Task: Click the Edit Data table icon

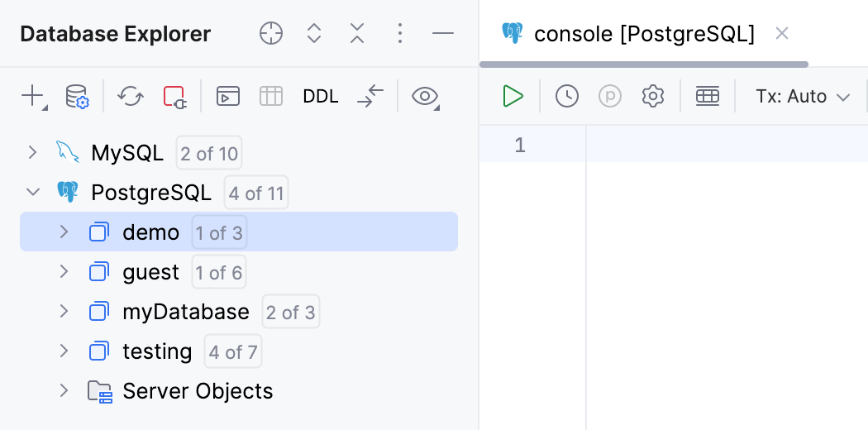Action: point(271,96)
